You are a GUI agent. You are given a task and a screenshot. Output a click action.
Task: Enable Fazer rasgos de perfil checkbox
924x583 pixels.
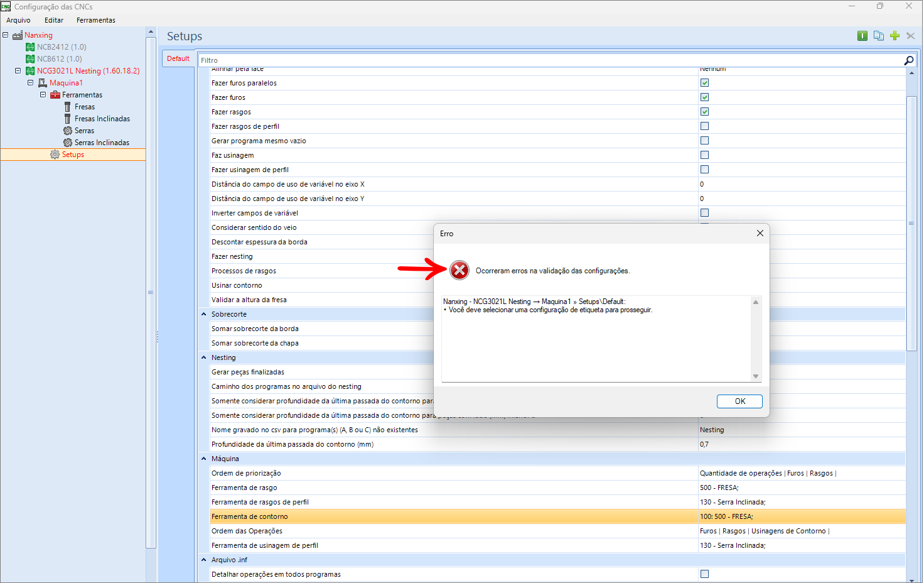click(x=704, y=126)
